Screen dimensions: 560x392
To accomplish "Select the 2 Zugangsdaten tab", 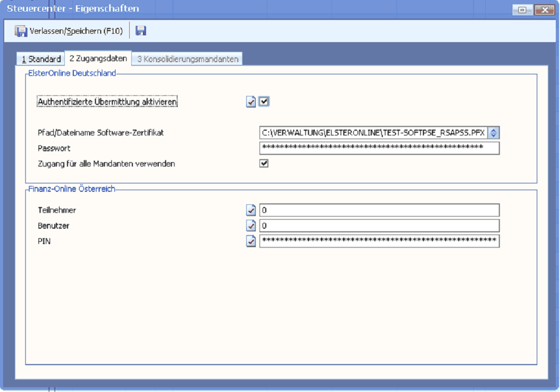I will coord(98,58).
